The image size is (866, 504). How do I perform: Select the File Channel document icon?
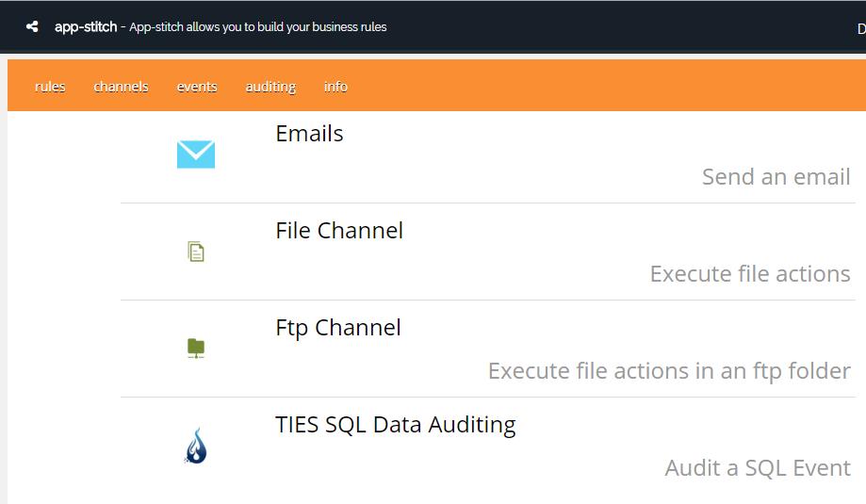click(196, 252)
